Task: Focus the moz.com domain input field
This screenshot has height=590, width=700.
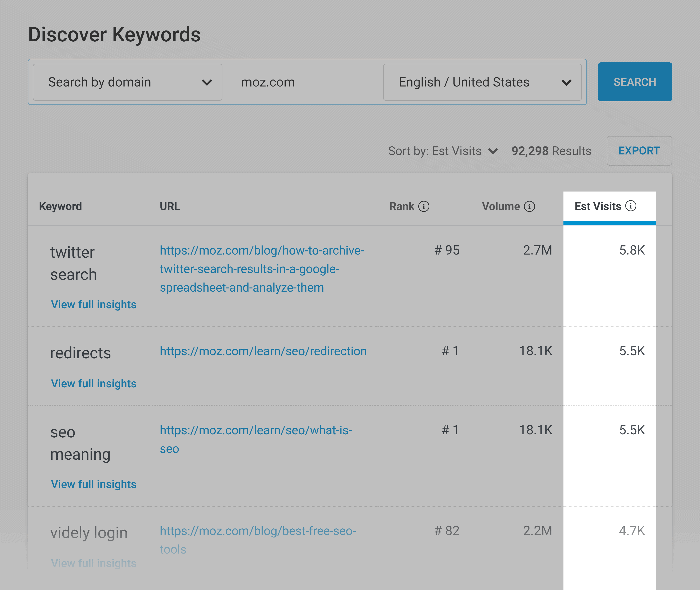Action: point(302,82)
